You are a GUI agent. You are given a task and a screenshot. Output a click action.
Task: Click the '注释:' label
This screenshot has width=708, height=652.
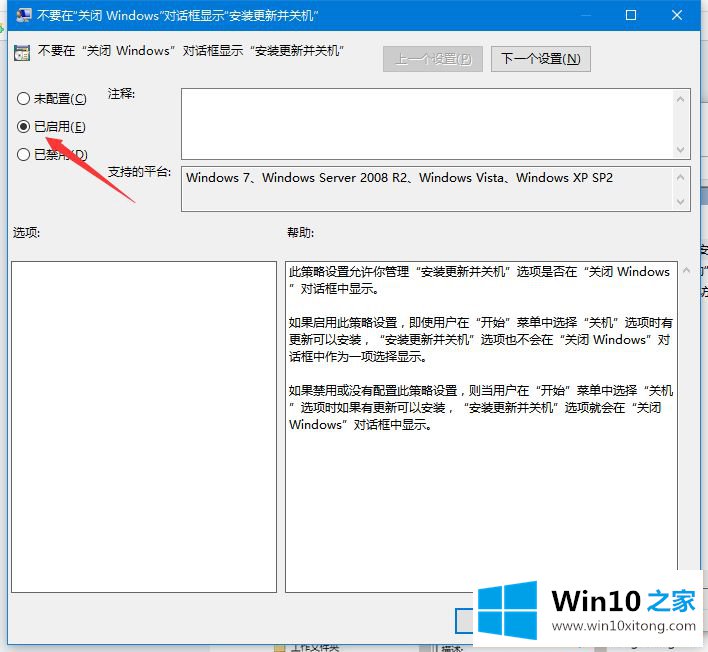click(x=121, y=94)
